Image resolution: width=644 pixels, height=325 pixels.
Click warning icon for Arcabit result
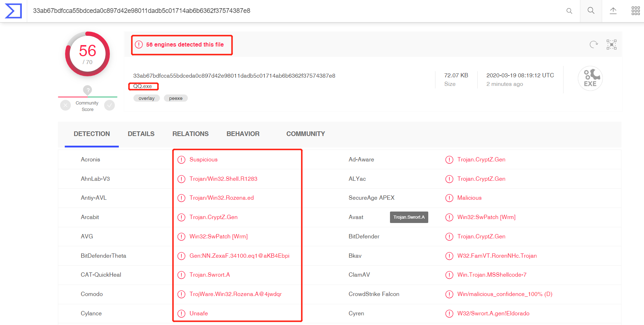(x=181, y=217)
